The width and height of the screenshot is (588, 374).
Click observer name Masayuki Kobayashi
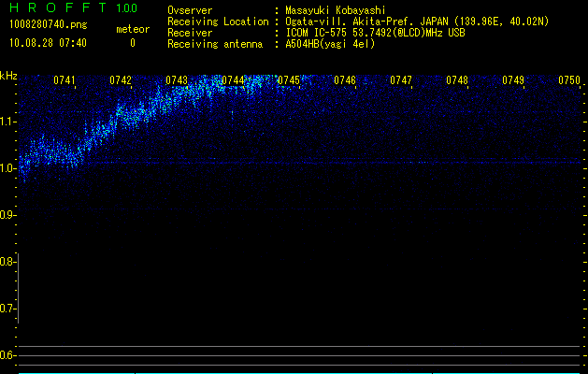336,10
